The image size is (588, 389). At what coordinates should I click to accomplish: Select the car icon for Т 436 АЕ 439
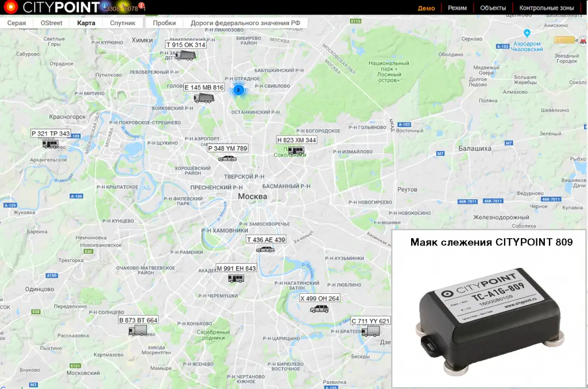264,251
